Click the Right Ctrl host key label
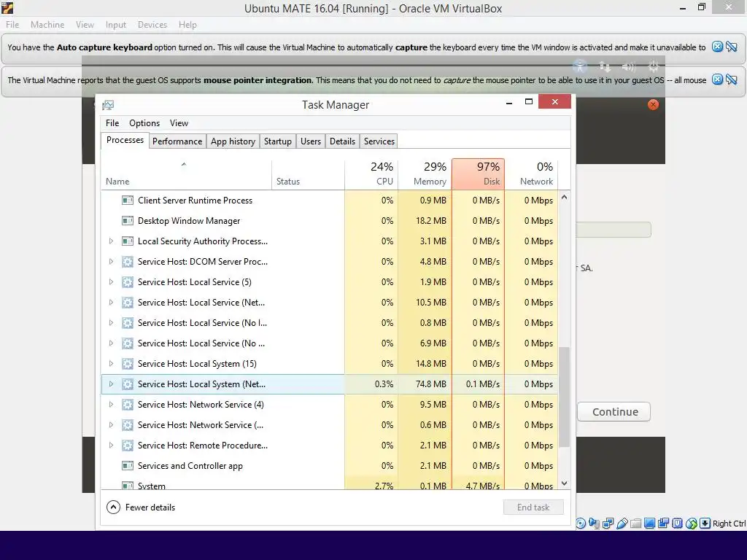 point(729,524)
